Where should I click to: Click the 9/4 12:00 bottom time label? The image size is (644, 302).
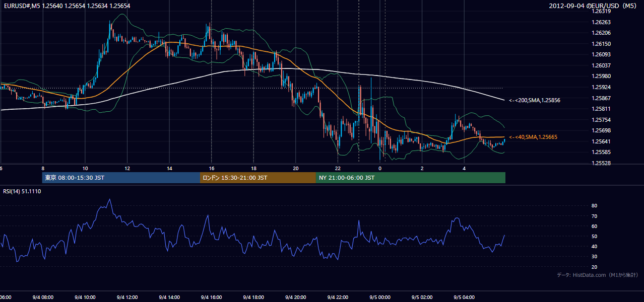click(x=127, y=297)
